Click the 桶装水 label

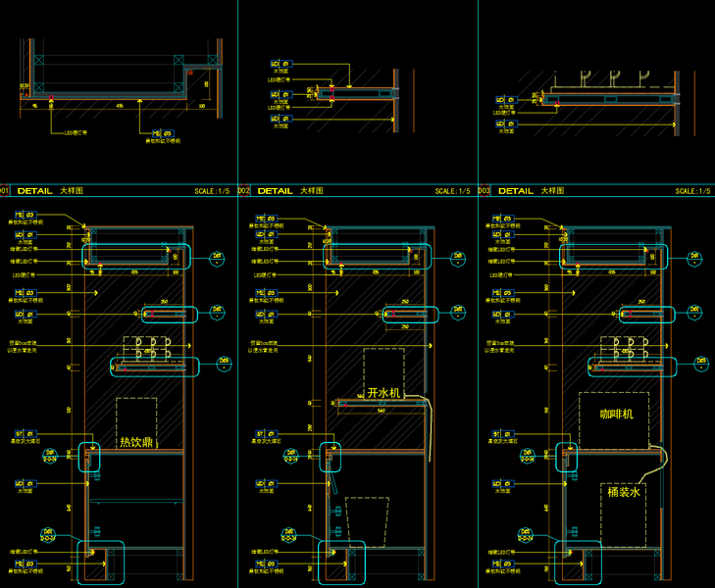pos(624,492)
